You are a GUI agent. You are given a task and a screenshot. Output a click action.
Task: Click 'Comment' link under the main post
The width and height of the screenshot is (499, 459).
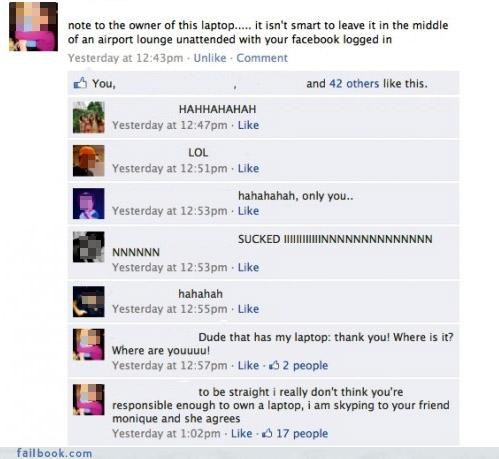[x=262, y=58]
